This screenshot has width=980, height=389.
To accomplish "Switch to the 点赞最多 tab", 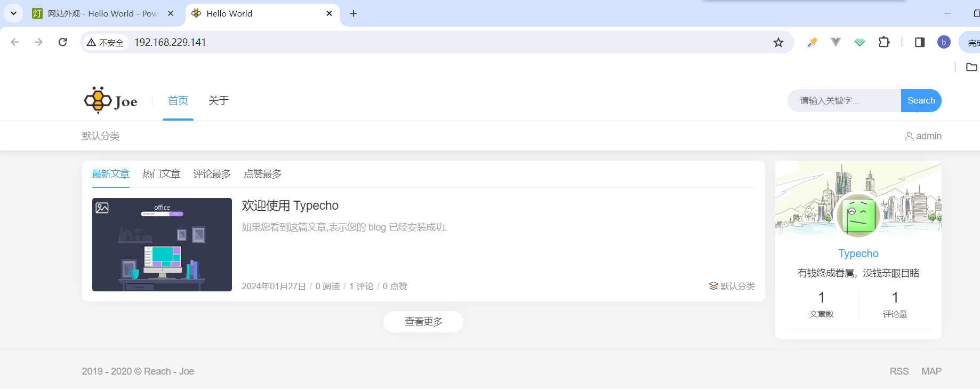I will [262, 174].
